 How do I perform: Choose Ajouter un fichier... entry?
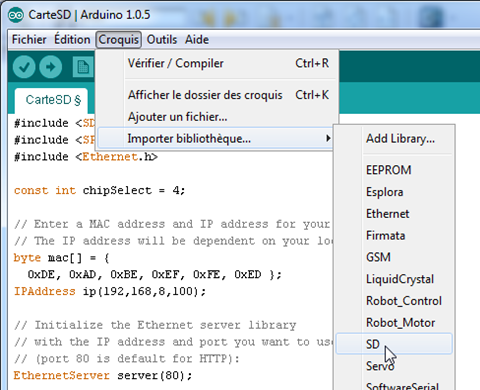[x=217, y=117]
